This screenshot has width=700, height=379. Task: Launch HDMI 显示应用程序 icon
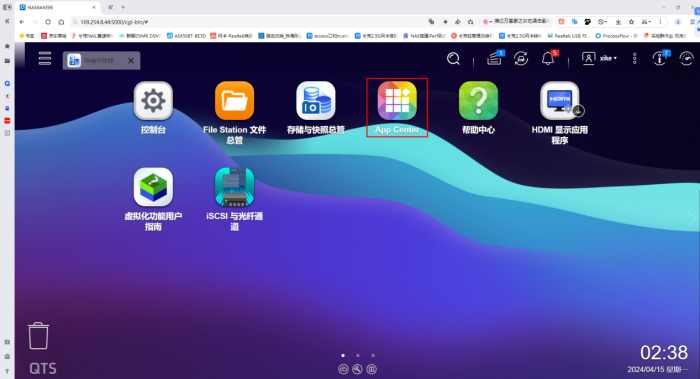click(559, 101)
